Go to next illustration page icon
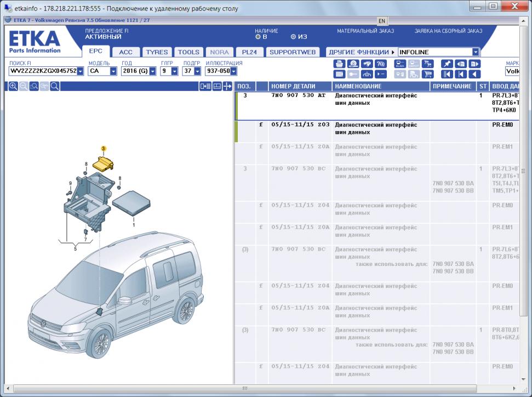532x397 pixels. pos(474,64)
